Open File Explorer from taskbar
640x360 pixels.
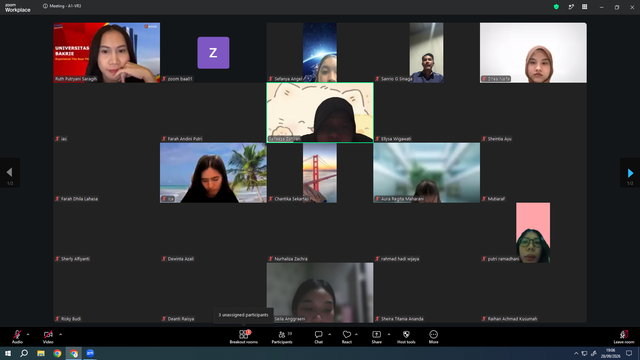tap(41, 353)
